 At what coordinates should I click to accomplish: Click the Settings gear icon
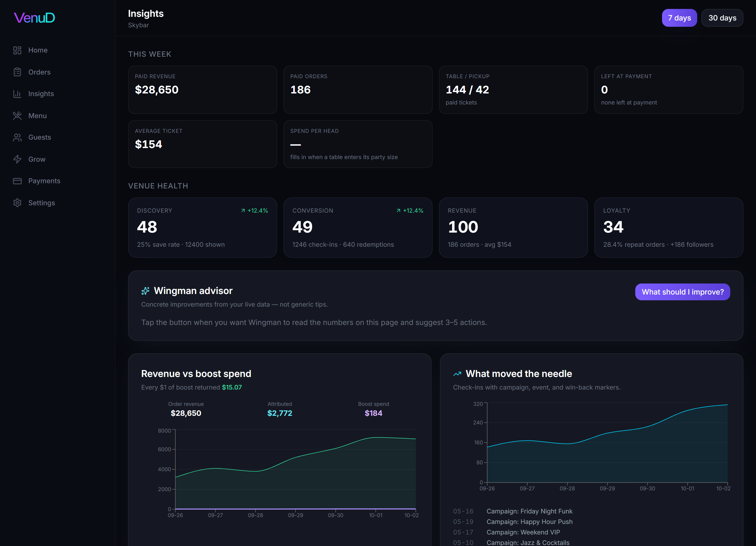[x=17, y=203]
